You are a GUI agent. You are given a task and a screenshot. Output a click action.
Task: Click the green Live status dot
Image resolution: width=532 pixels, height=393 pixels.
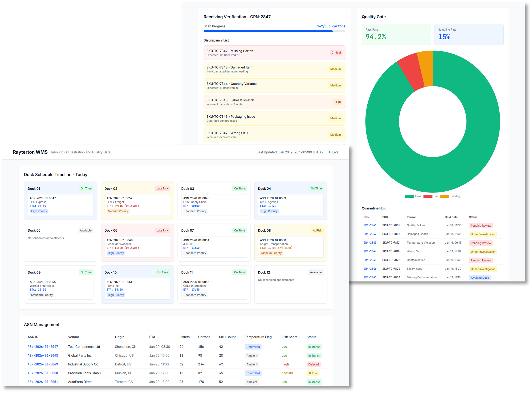click(x=329, y=152)
